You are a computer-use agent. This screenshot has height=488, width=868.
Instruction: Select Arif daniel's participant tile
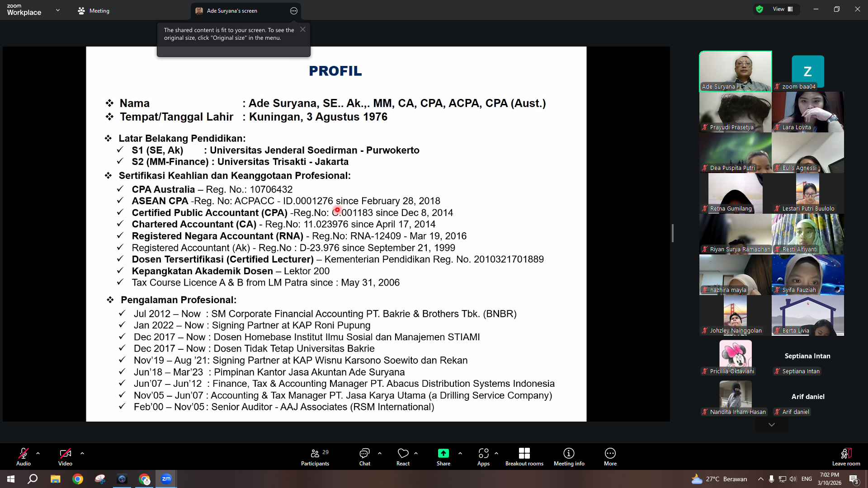coord(808,397)
